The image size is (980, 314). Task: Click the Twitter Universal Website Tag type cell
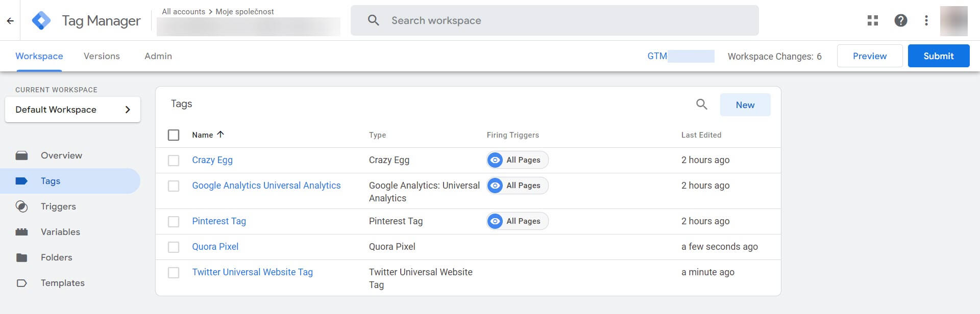pos(421,278)
